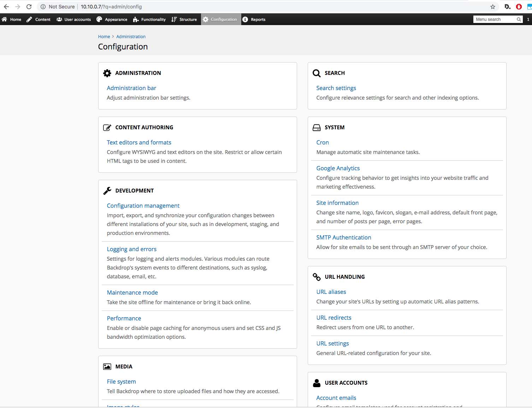Click the Not Secure info icon
Screen dimensions: 532x408
[x=43, y=7]
